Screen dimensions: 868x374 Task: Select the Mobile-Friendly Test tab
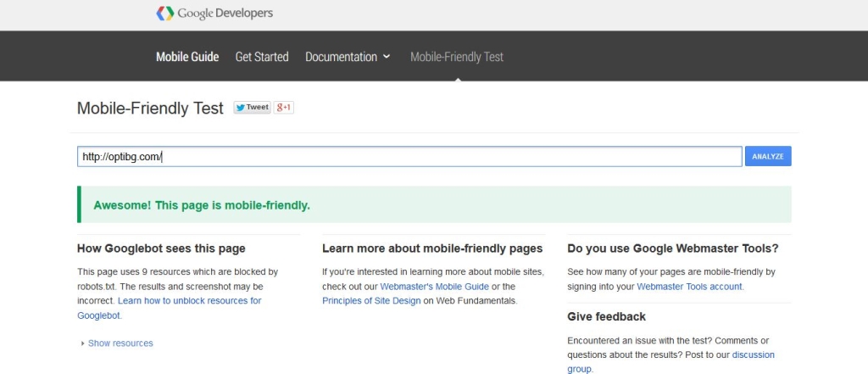457,57
